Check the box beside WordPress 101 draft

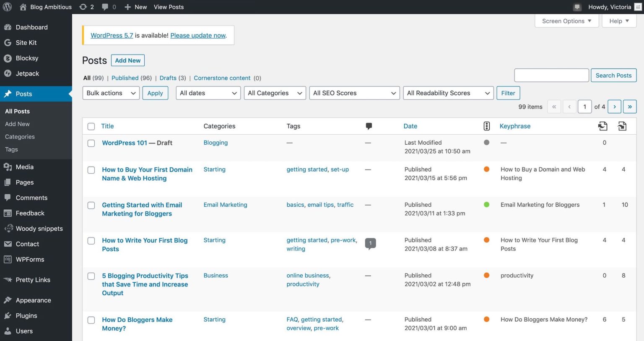coord(91,143)
